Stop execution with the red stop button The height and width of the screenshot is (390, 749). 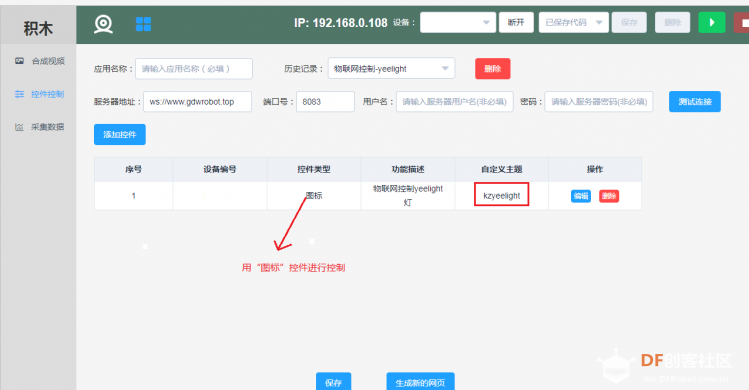click(741, 22)
